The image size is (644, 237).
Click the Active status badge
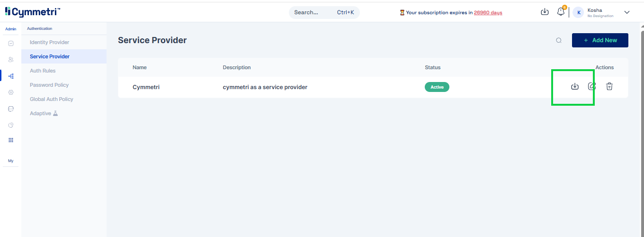437,87
